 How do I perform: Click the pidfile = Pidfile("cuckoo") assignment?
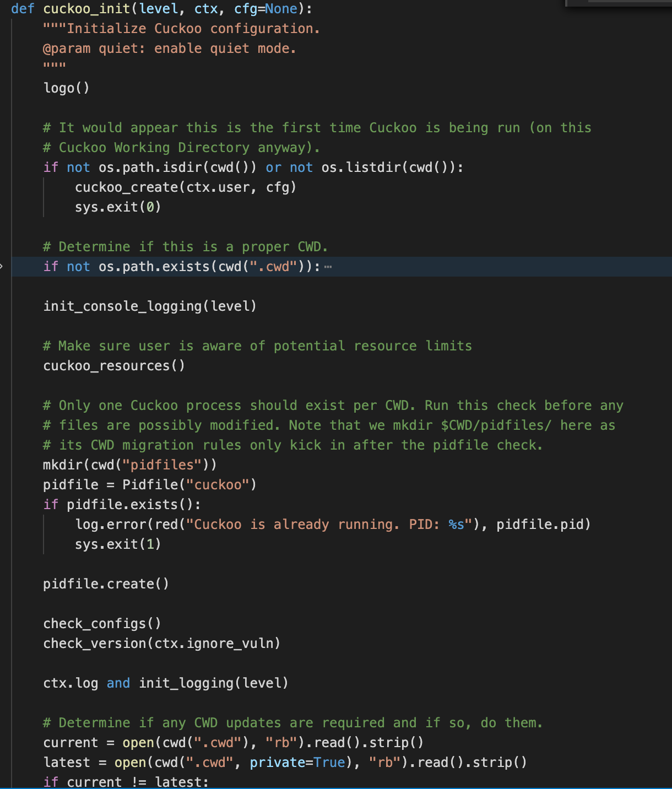coord(150,485)
